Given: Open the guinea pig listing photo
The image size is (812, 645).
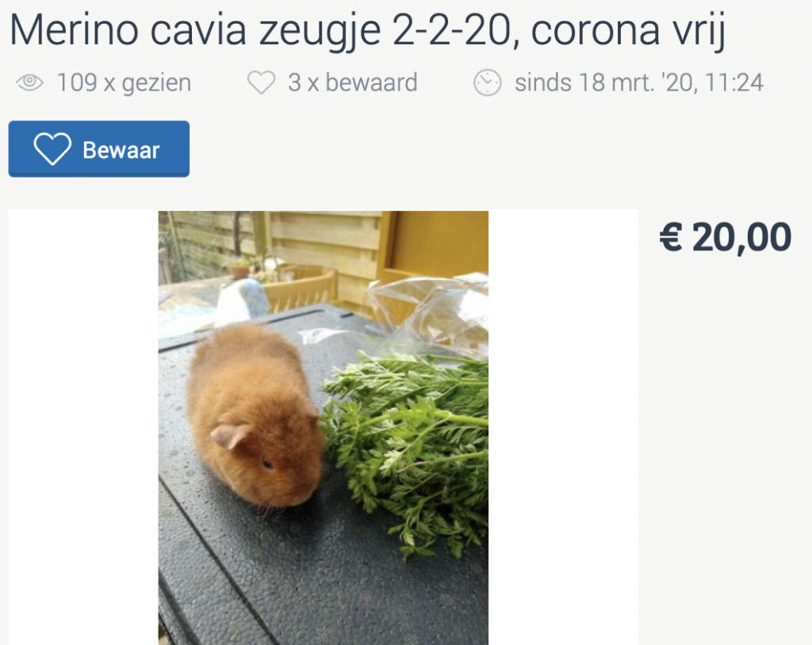Looking at the screenshot, I should click(x=324, y=428).
